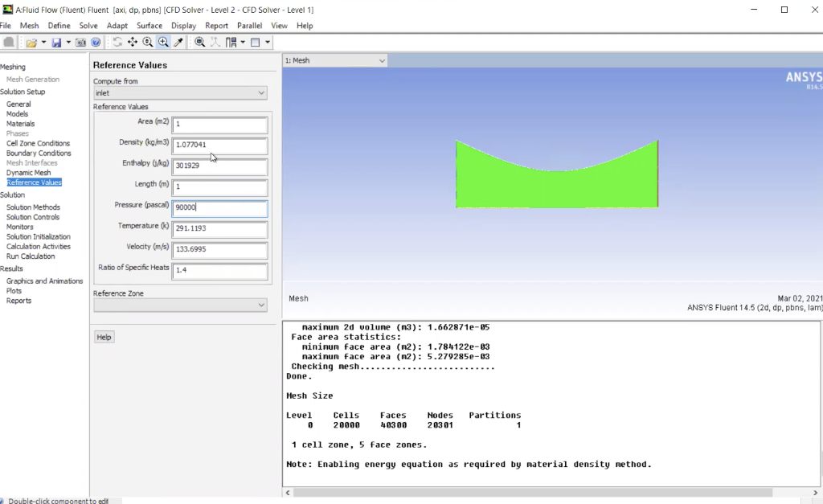Select Graphics and Animations in the tree
This screenshot has height=504, width=823.
[x=45, y=281]
